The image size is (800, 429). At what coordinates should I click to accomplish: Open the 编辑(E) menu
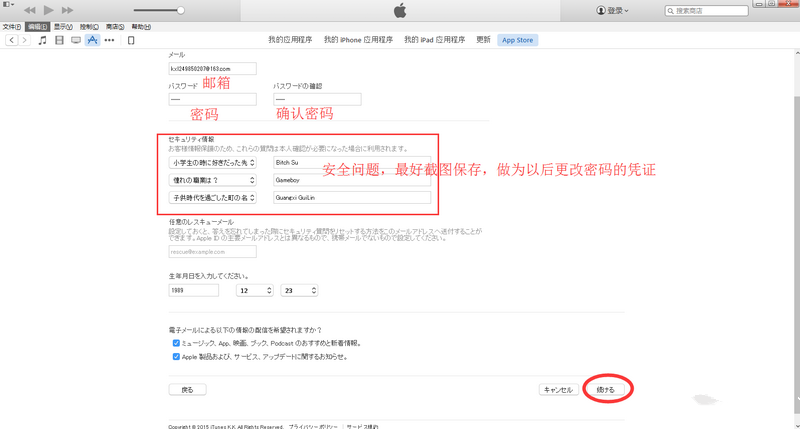coord(38,27)
